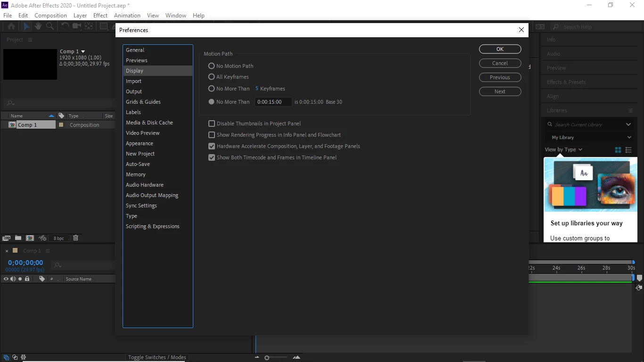Switch Libraries to grid view icon
Image resolution: width=644 pixels, height=362 pixels.
coord(618,150)
